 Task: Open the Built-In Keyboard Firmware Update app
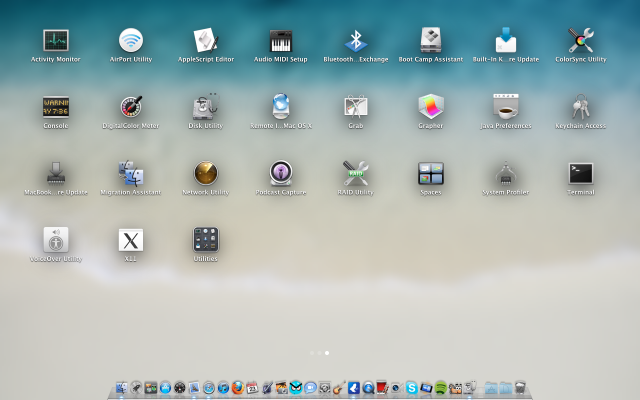[x=506, y=40]
